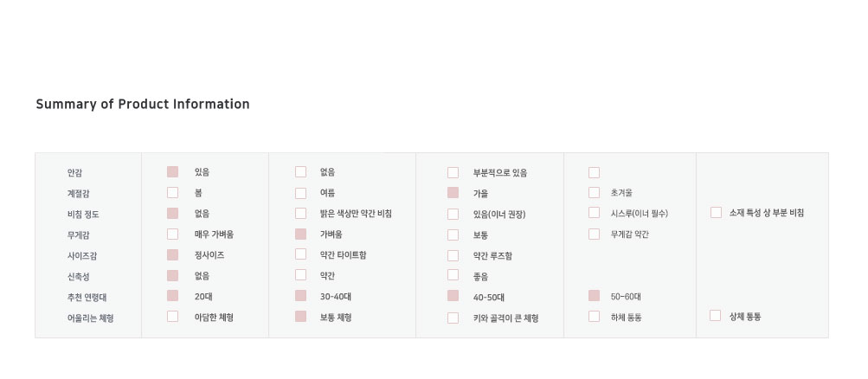
Task: Uncheck the 20대 age checkbox
Action: click(172, 296)
